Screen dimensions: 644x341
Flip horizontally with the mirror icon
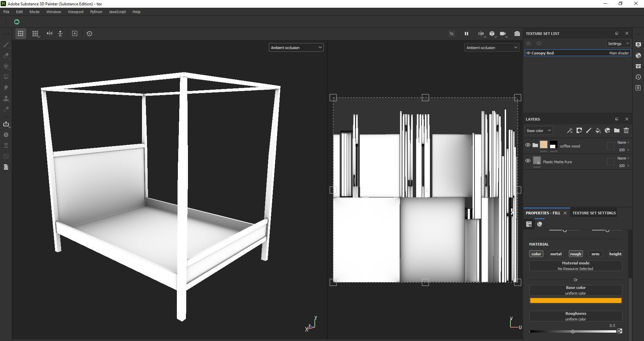(50, 34)
